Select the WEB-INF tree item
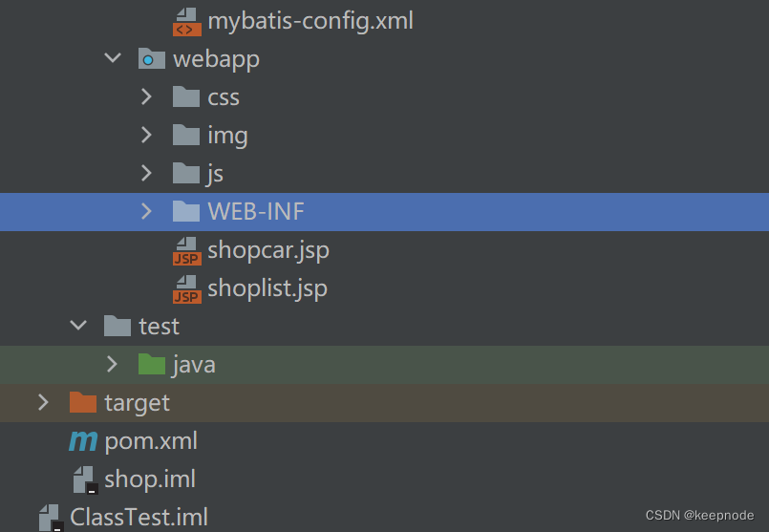This screenshot has width=769, height=532. point(384,212)
